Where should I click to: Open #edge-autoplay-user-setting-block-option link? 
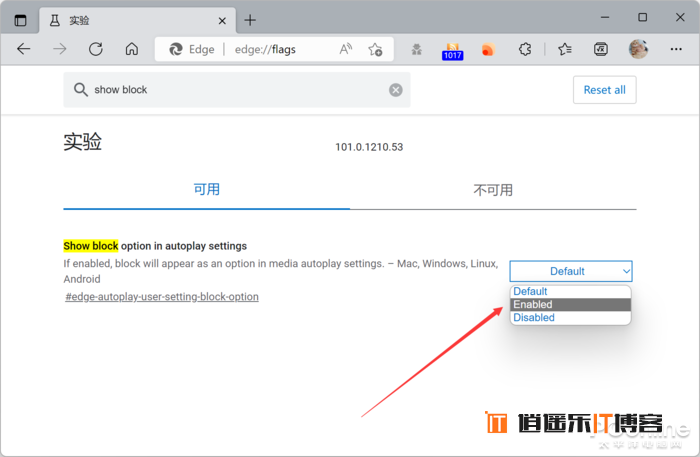tap(162, 297)
